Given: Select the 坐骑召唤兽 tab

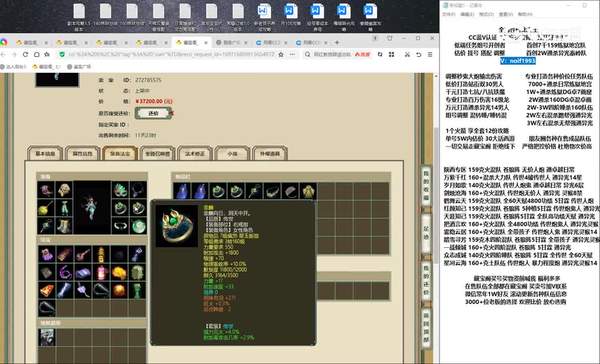Looking at the screenshot, I should [x=157, y=153].
